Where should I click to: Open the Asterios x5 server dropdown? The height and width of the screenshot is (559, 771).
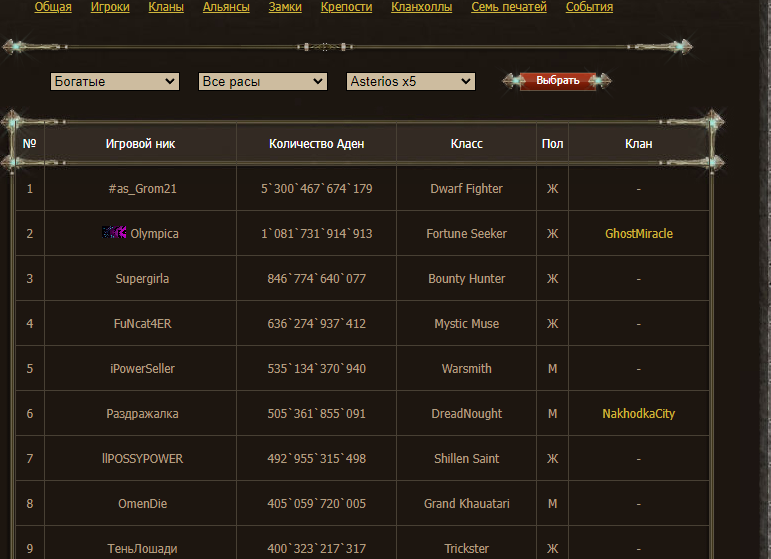410,81
